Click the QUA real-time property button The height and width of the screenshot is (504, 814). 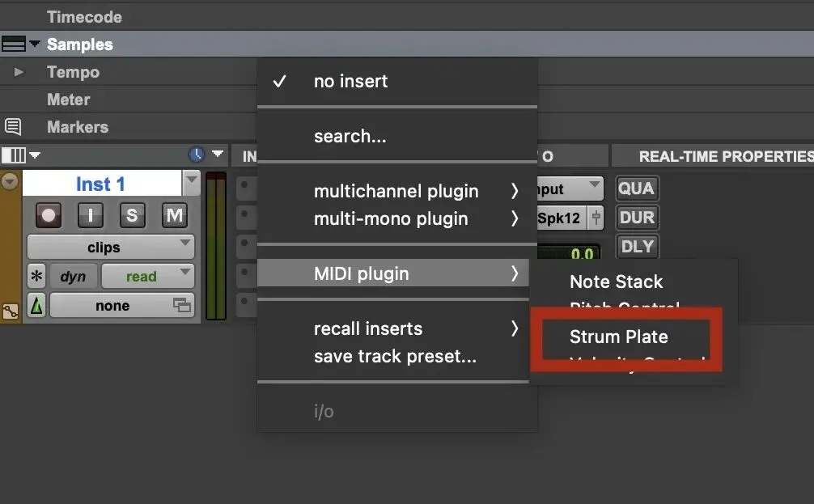[637, 188]
